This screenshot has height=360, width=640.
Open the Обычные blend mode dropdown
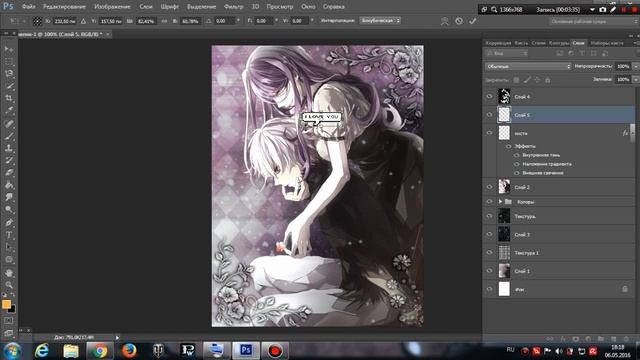pyautogui.click(x=528, y=66)
